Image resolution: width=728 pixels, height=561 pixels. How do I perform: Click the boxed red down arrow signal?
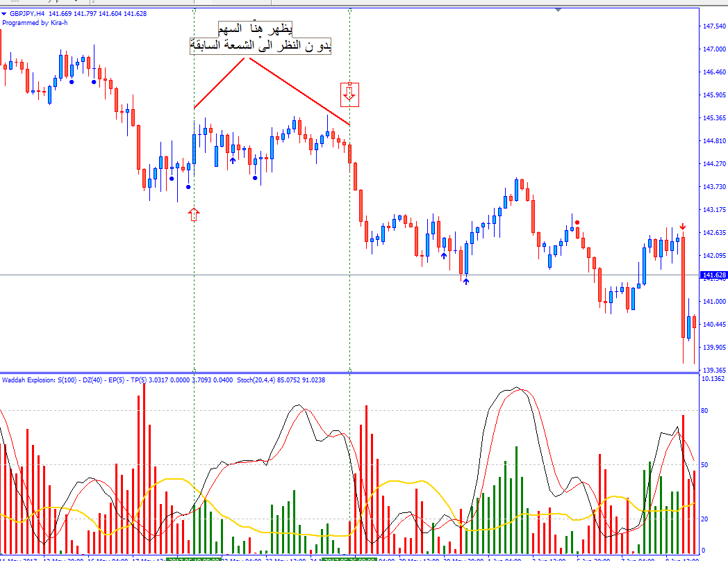coord(349,94)
